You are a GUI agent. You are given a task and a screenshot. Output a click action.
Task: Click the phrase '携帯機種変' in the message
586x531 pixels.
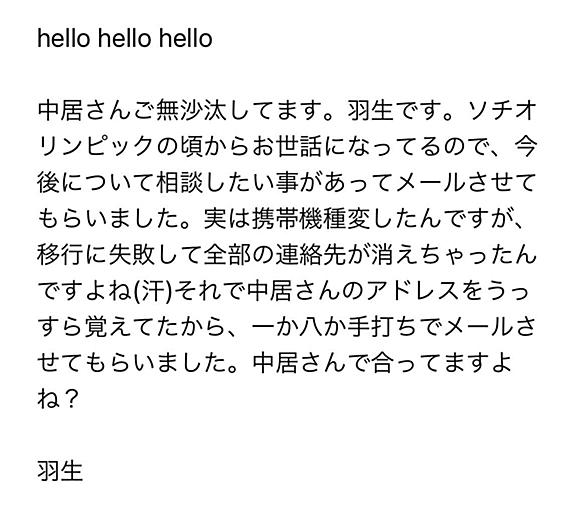311,219
